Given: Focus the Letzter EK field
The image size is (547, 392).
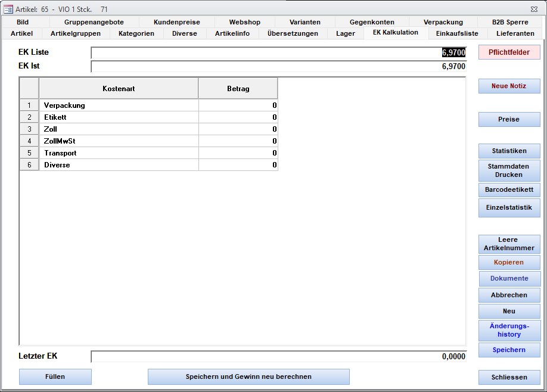Looking at the screenshot, I should click(278, 356).
